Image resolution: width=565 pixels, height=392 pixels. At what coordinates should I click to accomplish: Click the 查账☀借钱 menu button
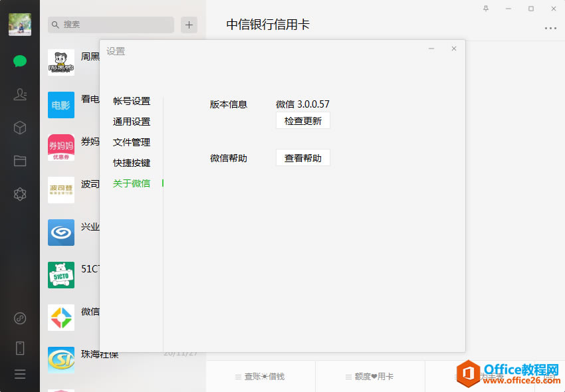(x=261, y=377)
